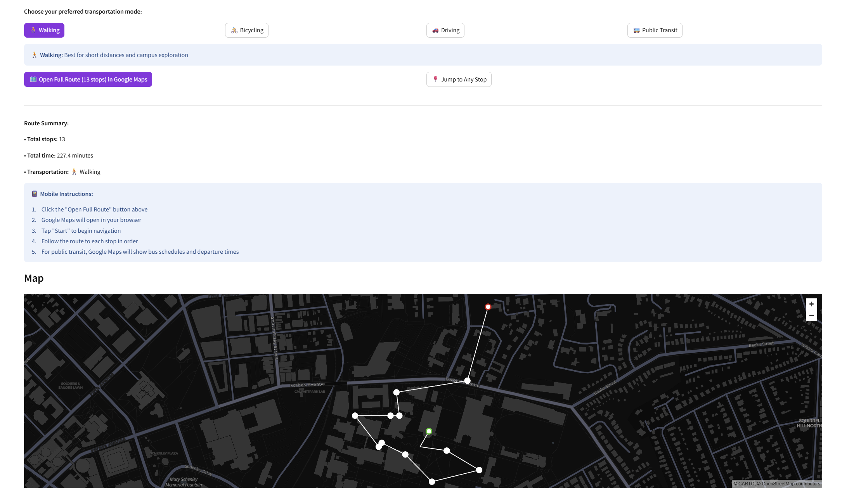This screenshot has height=504, width=842.
Task: Click the walking person icon on Walking button
Action: 33,30
